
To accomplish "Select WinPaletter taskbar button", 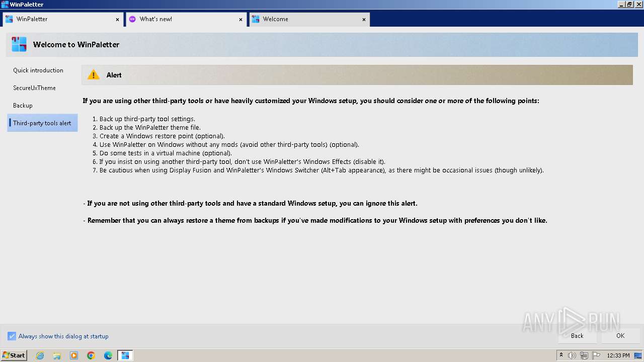I will [x=125, y=355].
